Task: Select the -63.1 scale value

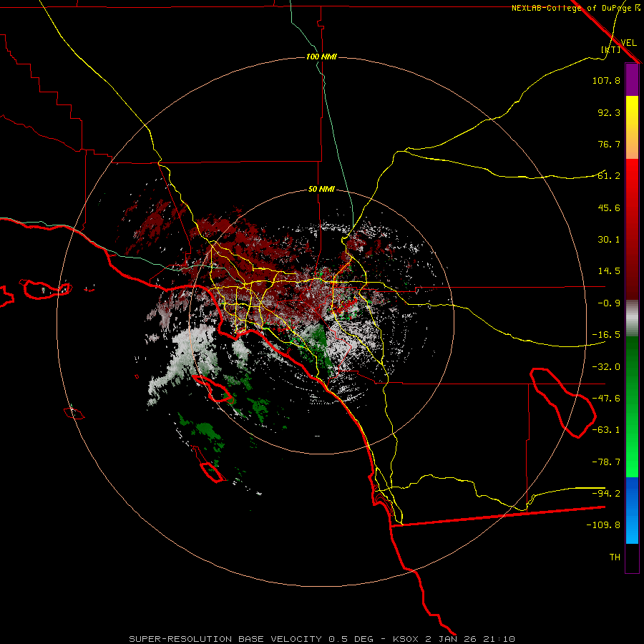Action: [606, 430]
